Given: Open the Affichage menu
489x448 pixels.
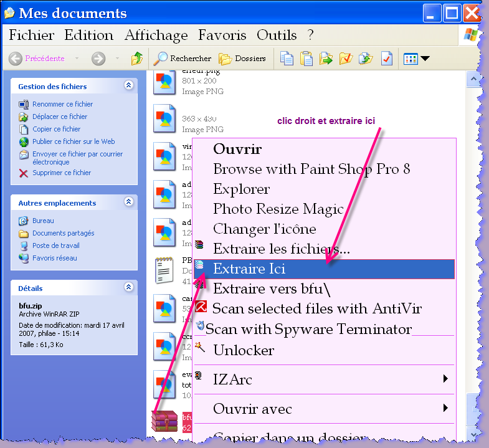Looking at the screenshot, I should (156, 35).
